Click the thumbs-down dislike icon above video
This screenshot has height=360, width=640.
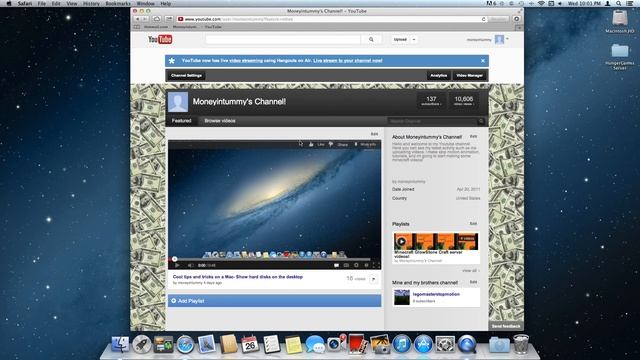pos(331,144)
